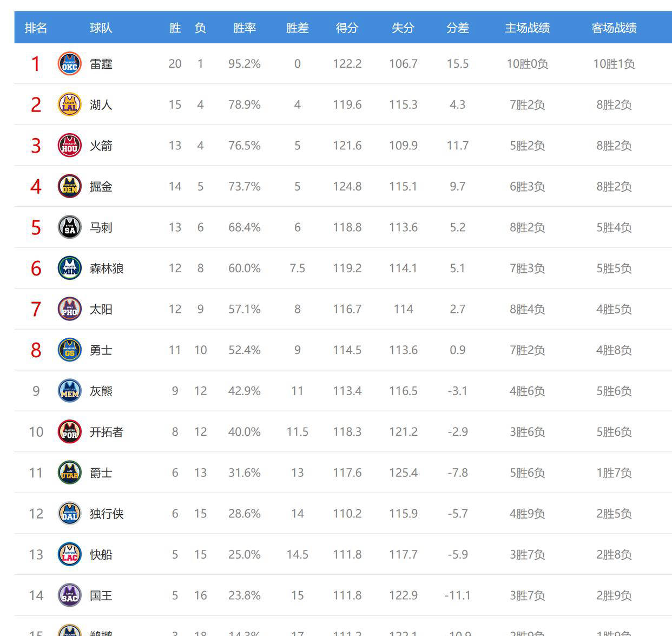
Task: Click the 独行侠 team name
Action: pyautogui.click(x=107, y=514)
